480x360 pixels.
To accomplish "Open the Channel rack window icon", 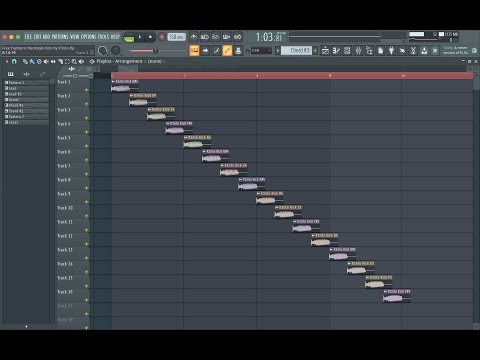I will (347, 51).
